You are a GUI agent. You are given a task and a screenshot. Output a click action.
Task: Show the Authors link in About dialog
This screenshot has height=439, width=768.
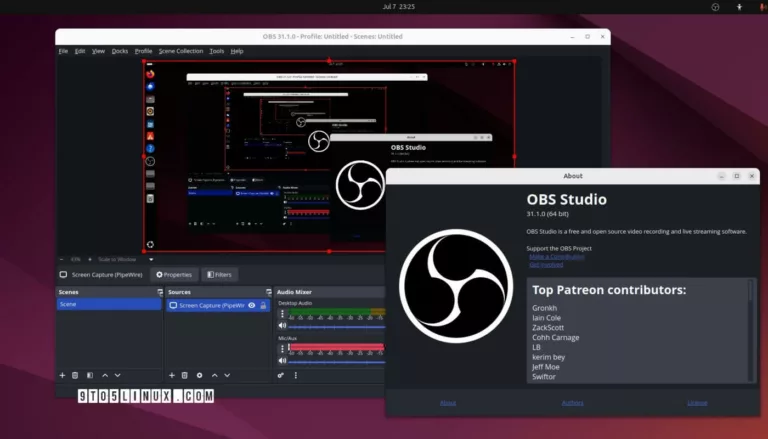(x=573, y=403)
